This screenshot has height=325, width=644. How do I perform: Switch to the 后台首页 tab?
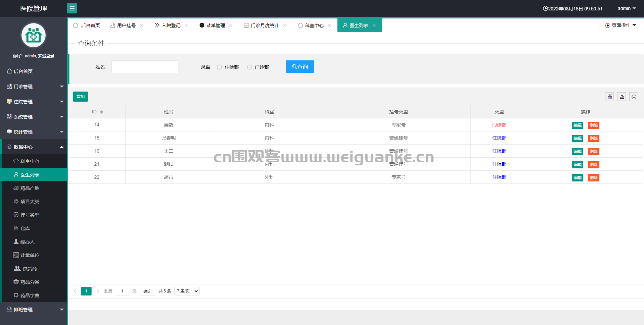87,25
